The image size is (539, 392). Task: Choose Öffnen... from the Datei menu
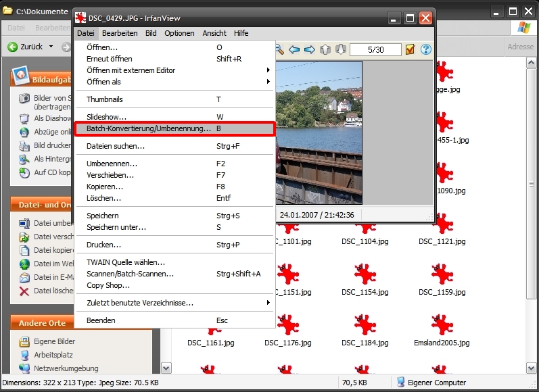pos(175,47)
